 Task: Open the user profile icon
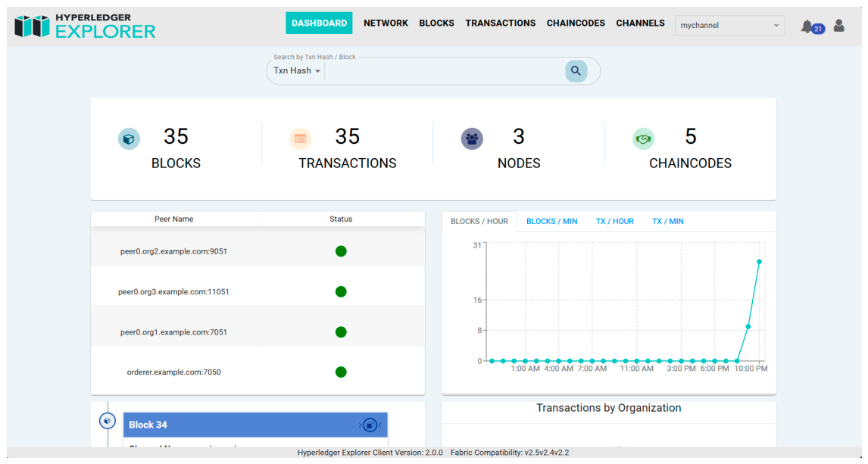coord(838,26)
